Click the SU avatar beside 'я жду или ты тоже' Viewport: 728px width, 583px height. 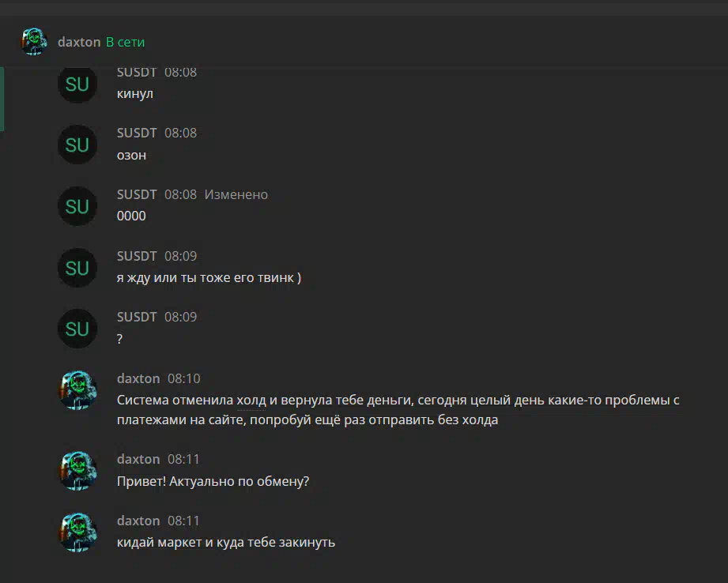click(77, 268)
